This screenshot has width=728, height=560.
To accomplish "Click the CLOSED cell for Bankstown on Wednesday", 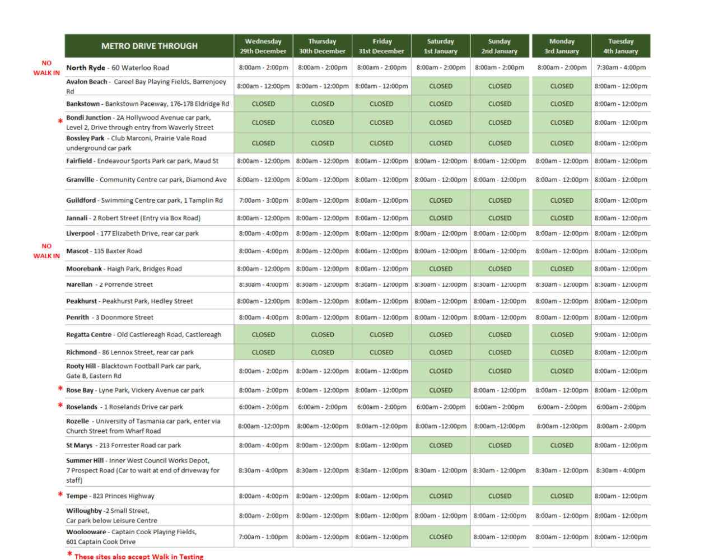I will coord(263,104).
